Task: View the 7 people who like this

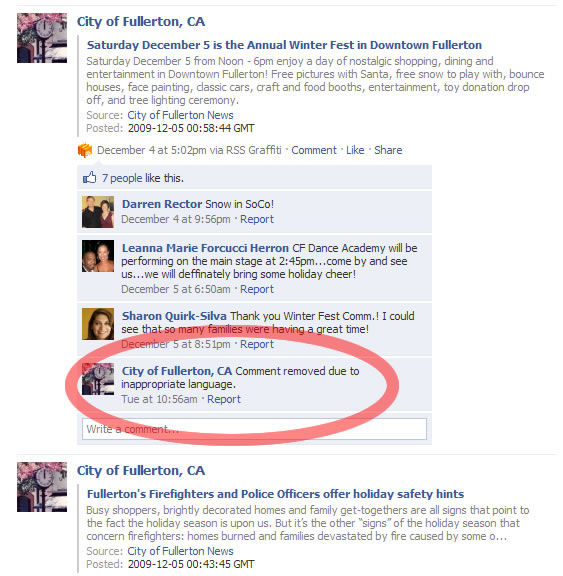Action: click(122, 178)
